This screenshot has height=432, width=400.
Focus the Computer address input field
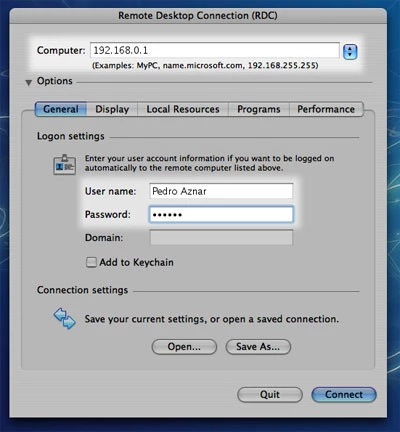pyautogui.click(x=215, y=51)
